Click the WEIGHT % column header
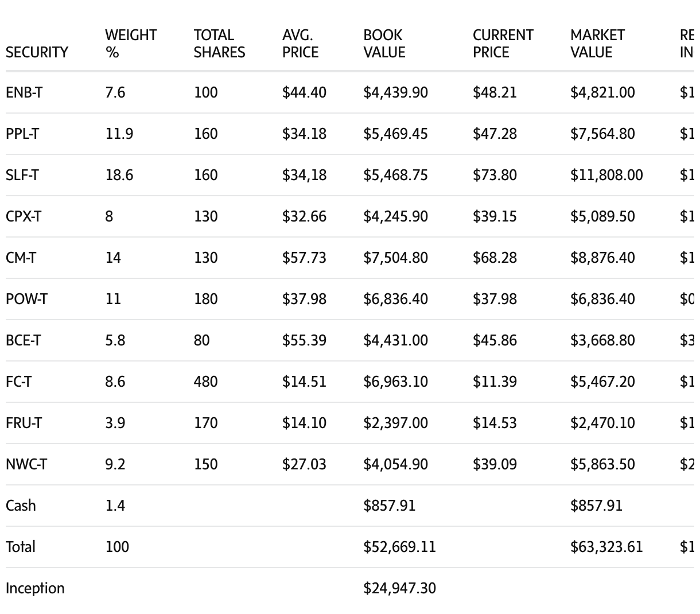 tap(131, 44)
